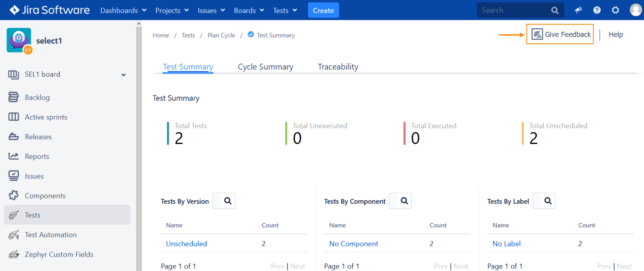Search Tests By Version magnifier icon
This screenshot has height=271, width=644.
(x=228, y=201)
